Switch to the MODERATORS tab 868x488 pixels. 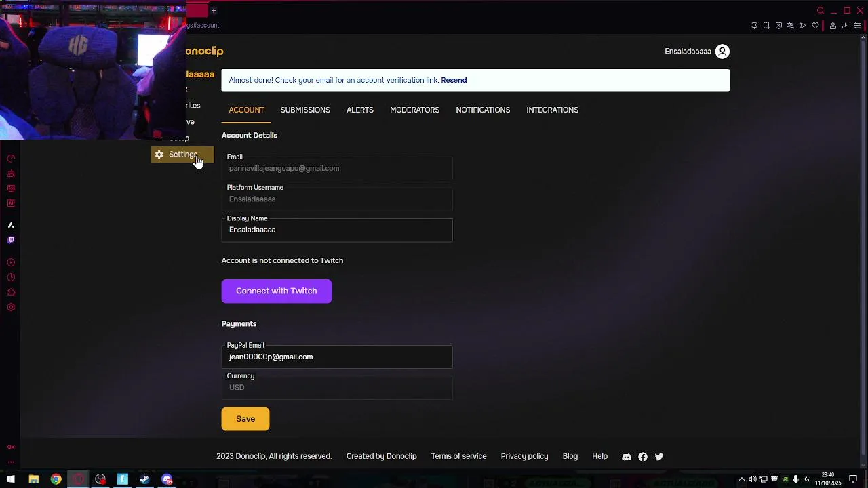(x=414, y=110)
